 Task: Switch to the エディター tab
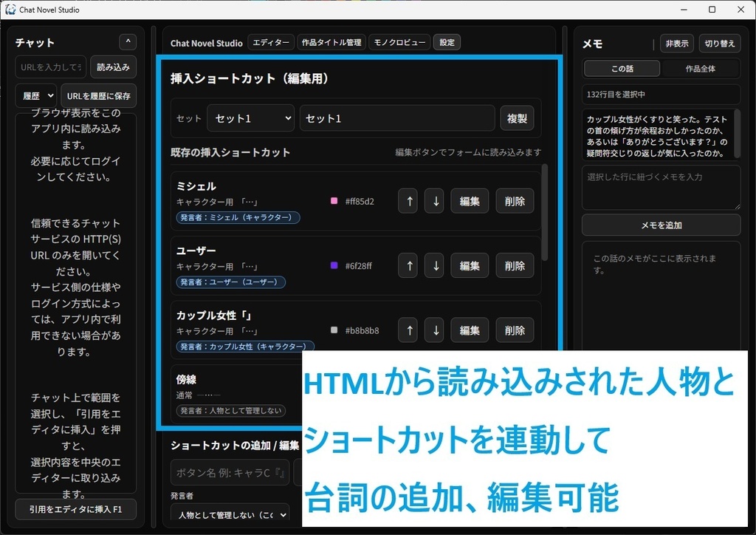271,42
